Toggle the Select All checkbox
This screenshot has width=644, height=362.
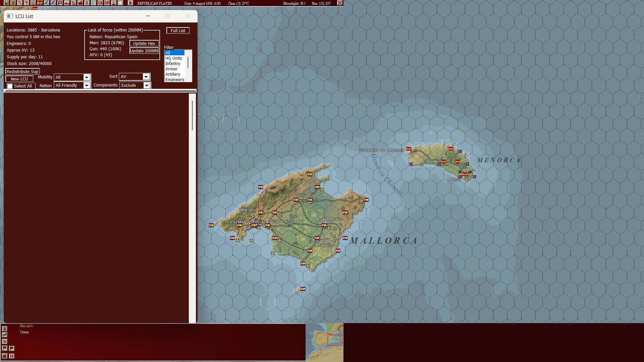pos(9,86)
